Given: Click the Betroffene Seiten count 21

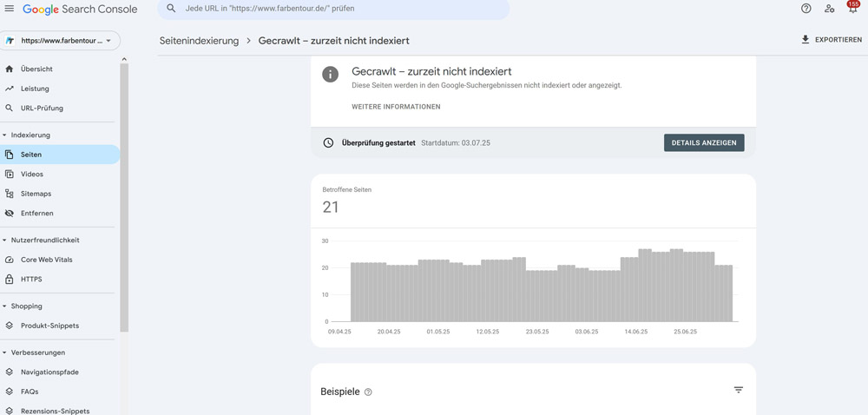Looking at the screenshot, I should pyautogui.click(x=331, y=207).
